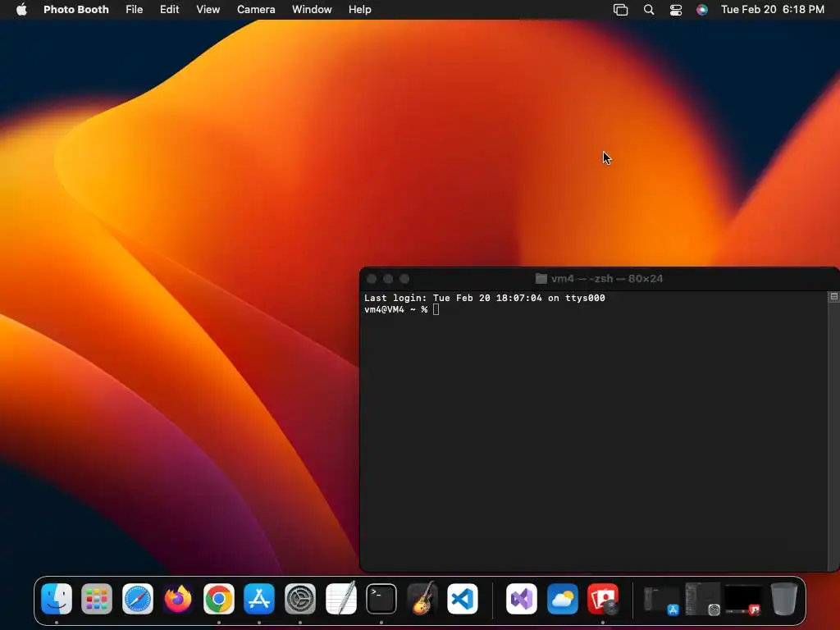Open the Edit menu
This screenshot has height=630, width=840.
point(169,9)
